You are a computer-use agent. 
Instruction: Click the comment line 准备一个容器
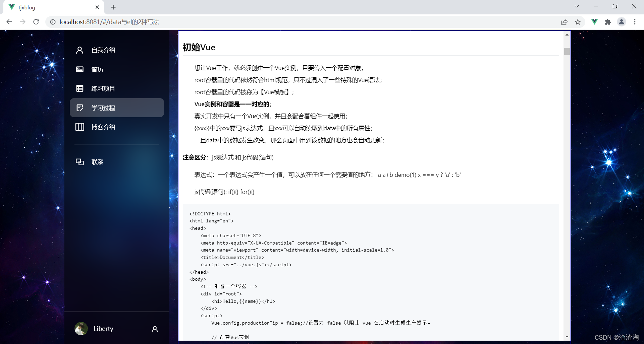pyautogui.click(x=229, y=286)
